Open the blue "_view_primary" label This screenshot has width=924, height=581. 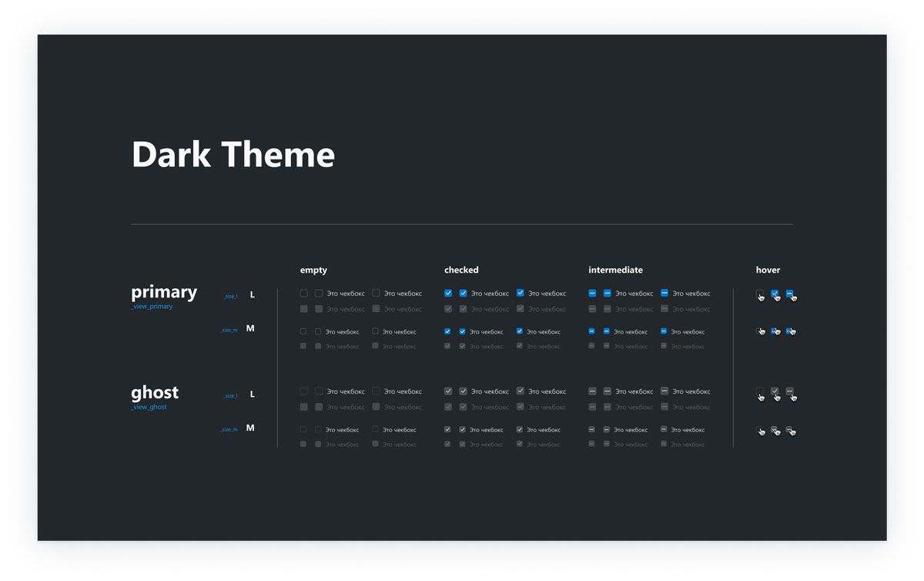152,307
